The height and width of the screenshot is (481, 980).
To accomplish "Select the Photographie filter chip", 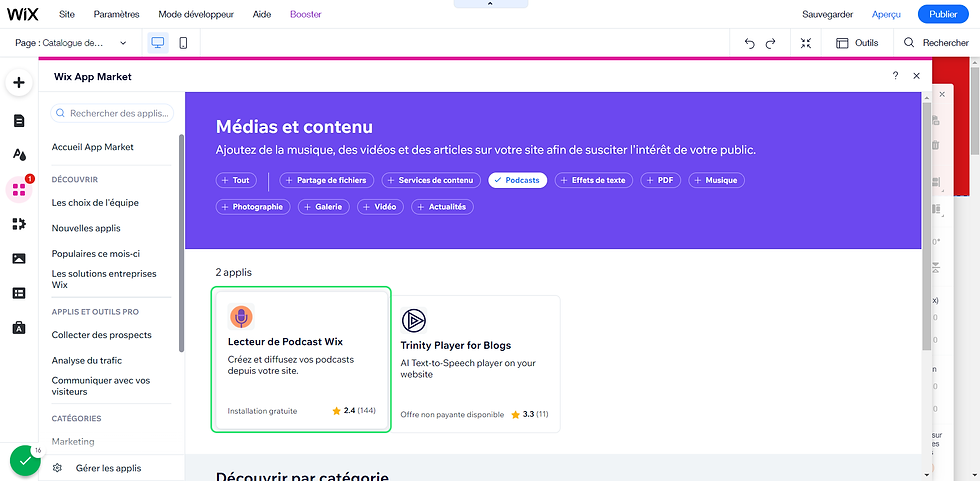I will (x=253, y=207).
